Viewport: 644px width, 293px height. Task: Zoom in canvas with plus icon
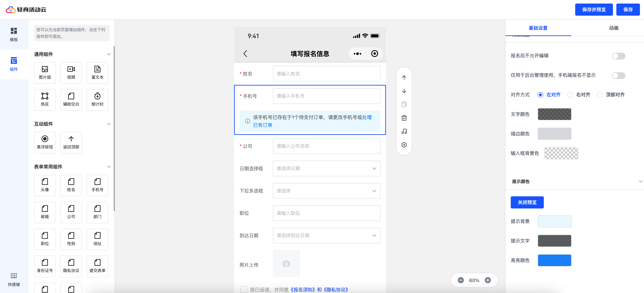[487, 280]
